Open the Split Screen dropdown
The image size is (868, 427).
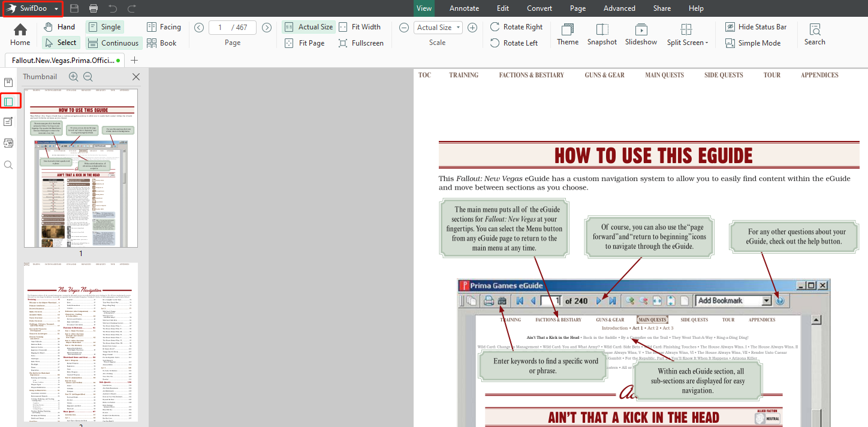tap(687, 35)
